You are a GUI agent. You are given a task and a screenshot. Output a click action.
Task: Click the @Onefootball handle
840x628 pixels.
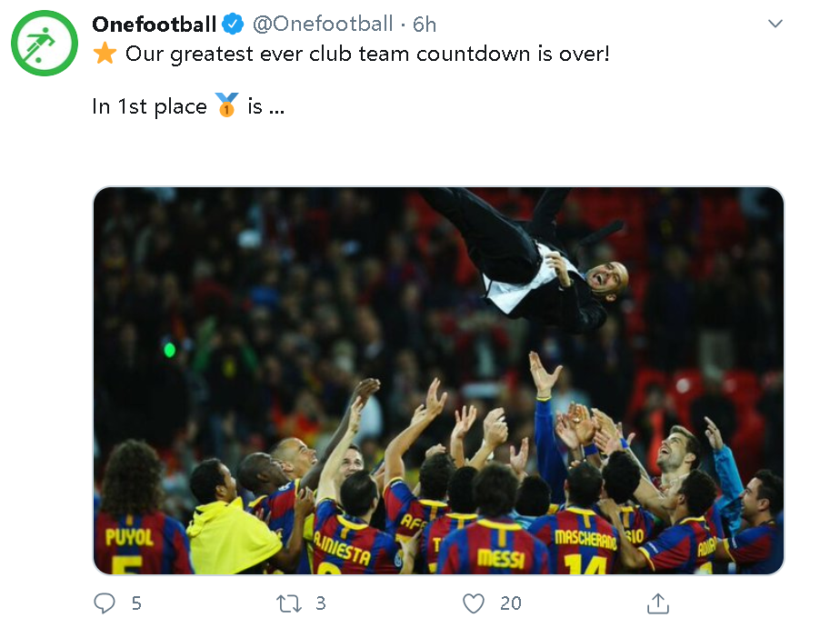[322, 24]
